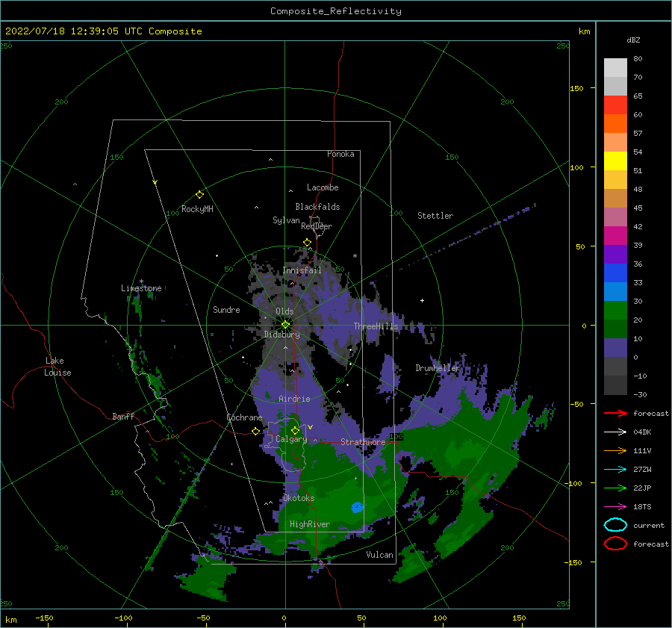Click the Ponoka city label

click(340, 154)
